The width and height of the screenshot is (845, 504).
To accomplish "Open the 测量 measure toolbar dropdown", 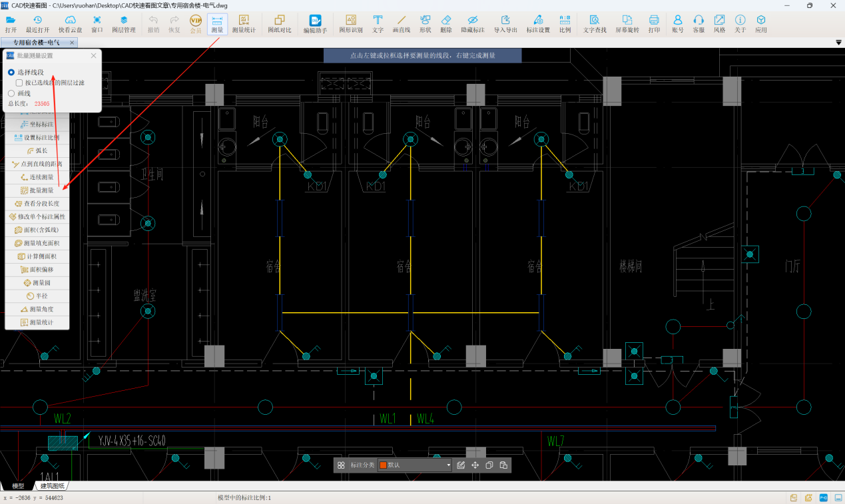I will (217, 24).
